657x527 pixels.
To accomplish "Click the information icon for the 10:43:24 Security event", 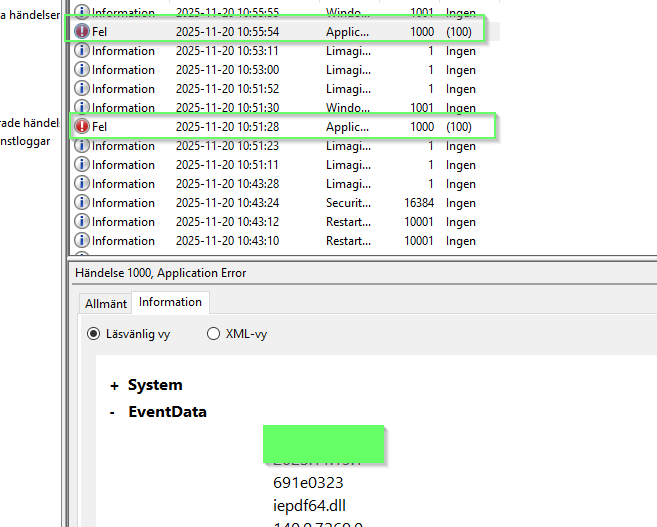I will 82,203.
